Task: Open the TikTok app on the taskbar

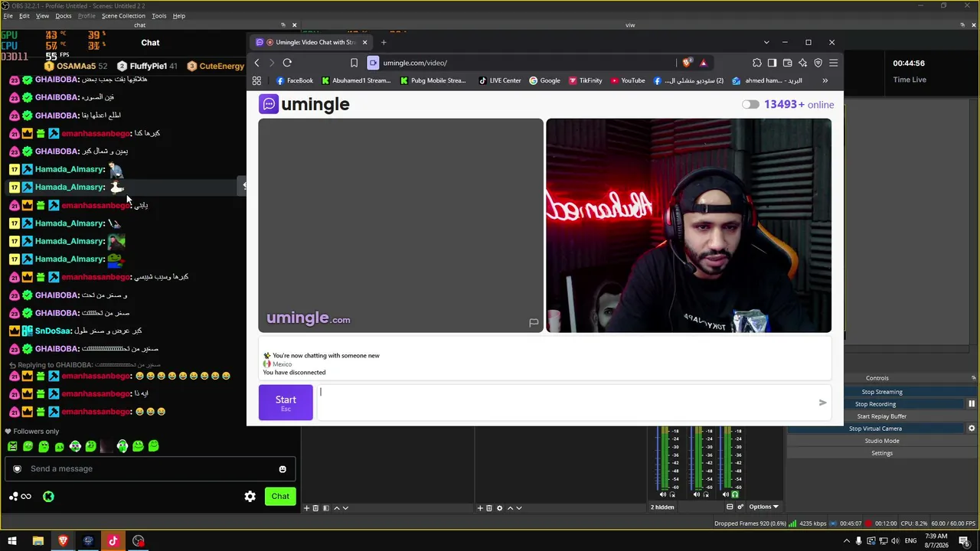Action: coord(113,541)
